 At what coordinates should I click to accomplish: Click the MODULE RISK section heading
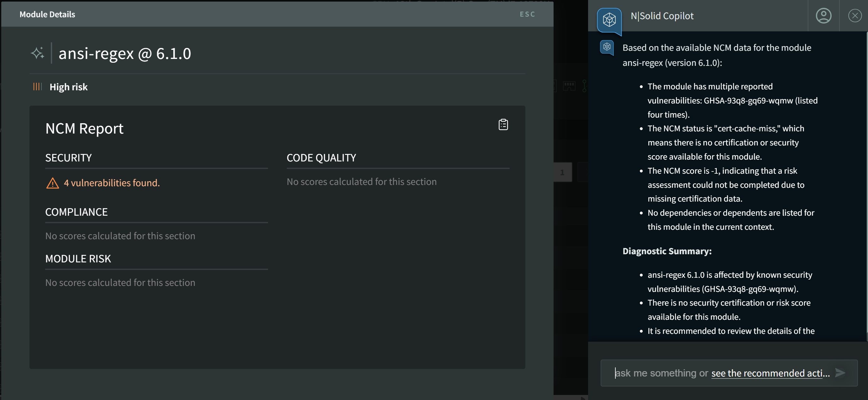pyautogui.click(x=78, y=259)
